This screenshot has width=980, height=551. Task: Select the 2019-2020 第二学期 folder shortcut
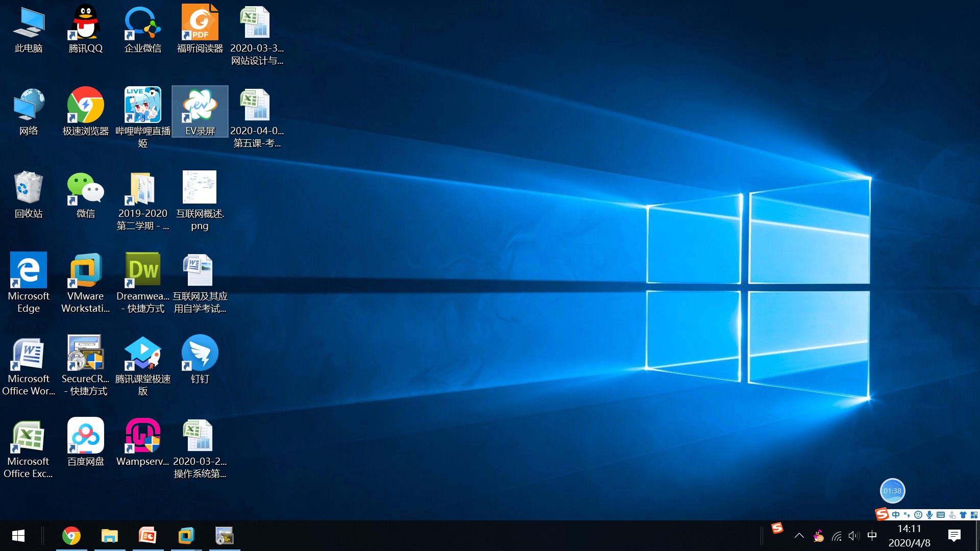point(143,201)
